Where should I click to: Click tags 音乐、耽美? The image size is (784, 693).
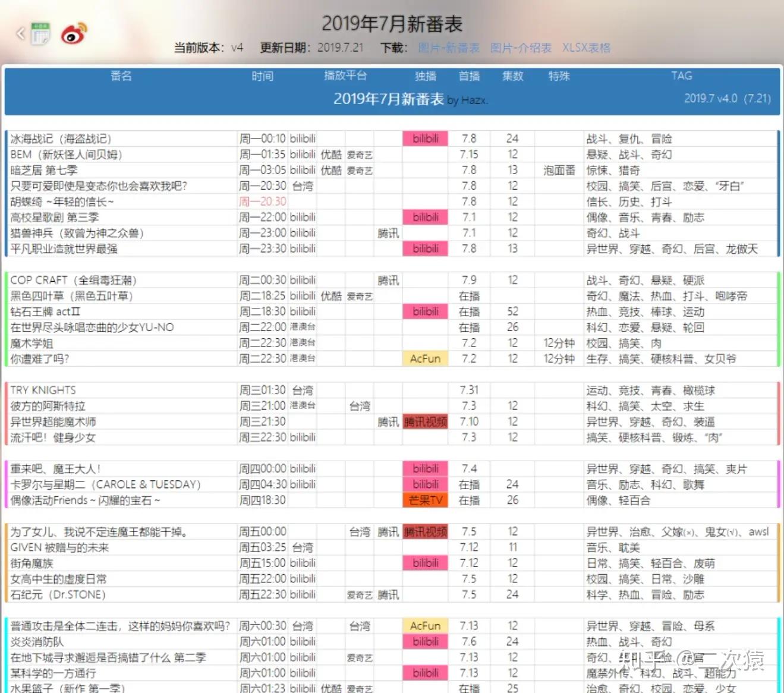click(613, 547)
